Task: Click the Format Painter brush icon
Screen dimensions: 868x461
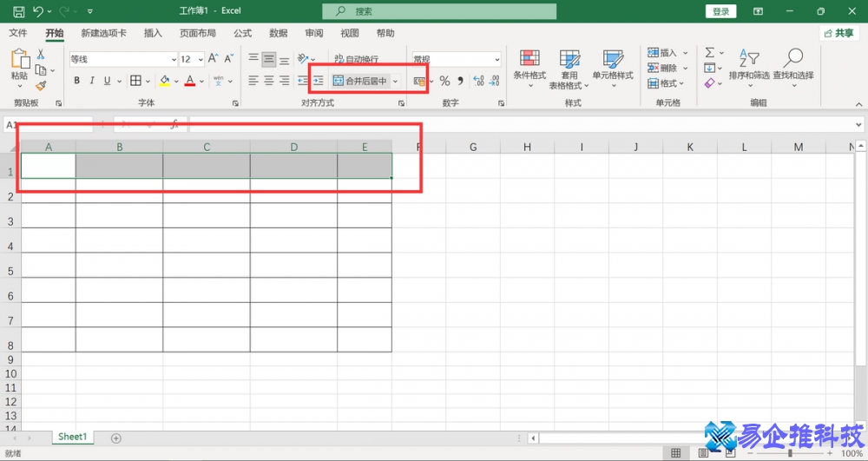Action: tap(41, 85)
